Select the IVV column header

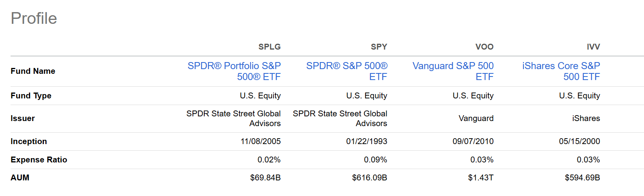pos(593,47)
